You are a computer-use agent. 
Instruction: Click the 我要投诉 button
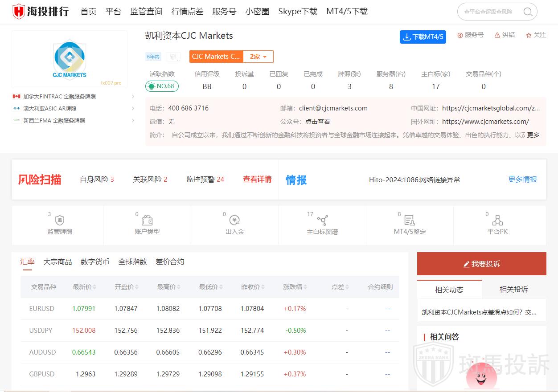coord(481,264)
